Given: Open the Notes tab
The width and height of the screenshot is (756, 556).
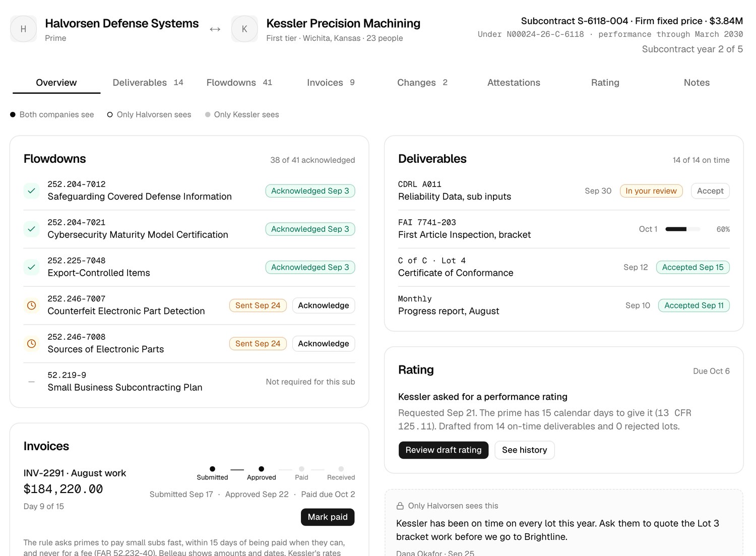Looking at the screenshot, I should (x=697, y=83).
